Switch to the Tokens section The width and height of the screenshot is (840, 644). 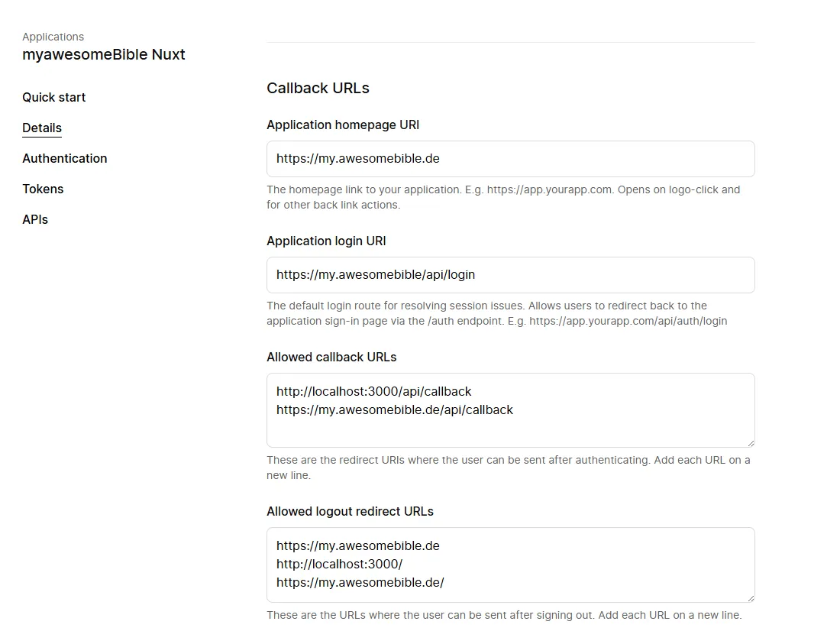[43, 189]
